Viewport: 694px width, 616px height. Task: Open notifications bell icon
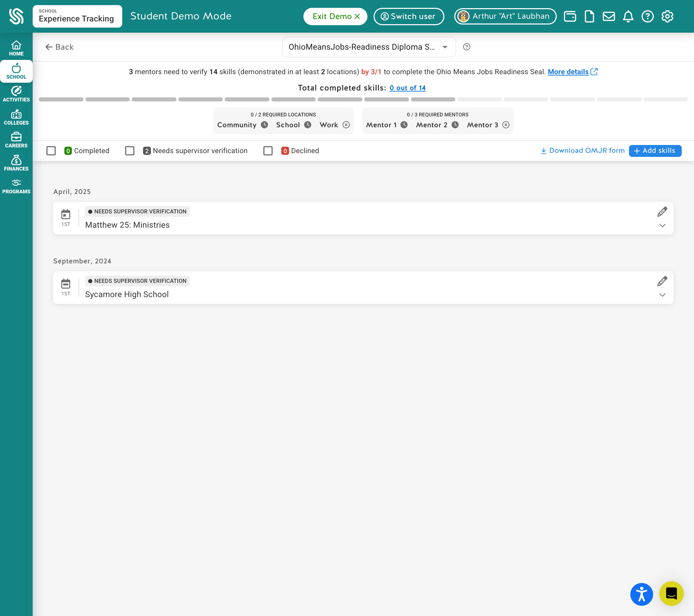628,16
